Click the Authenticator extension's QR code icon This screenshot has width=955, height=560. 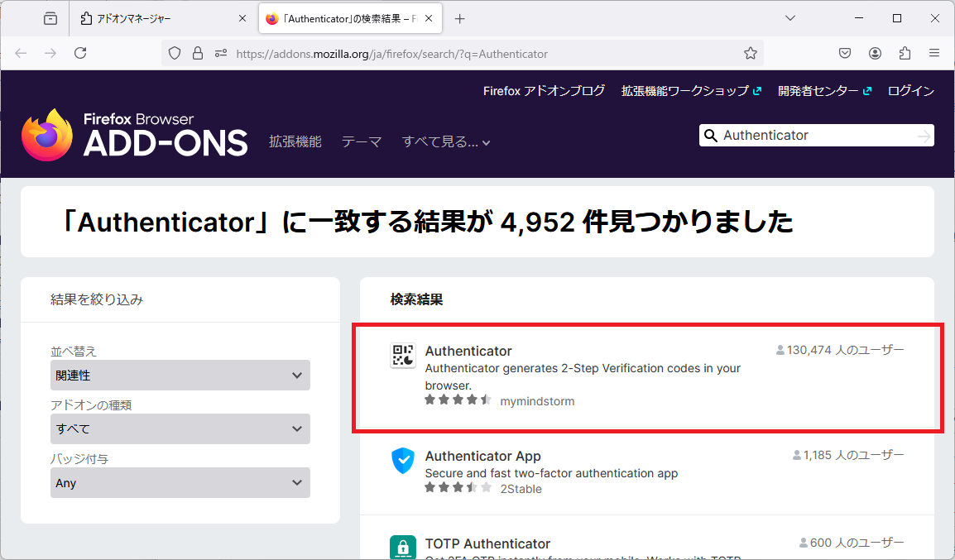click(x=402, y=355)
